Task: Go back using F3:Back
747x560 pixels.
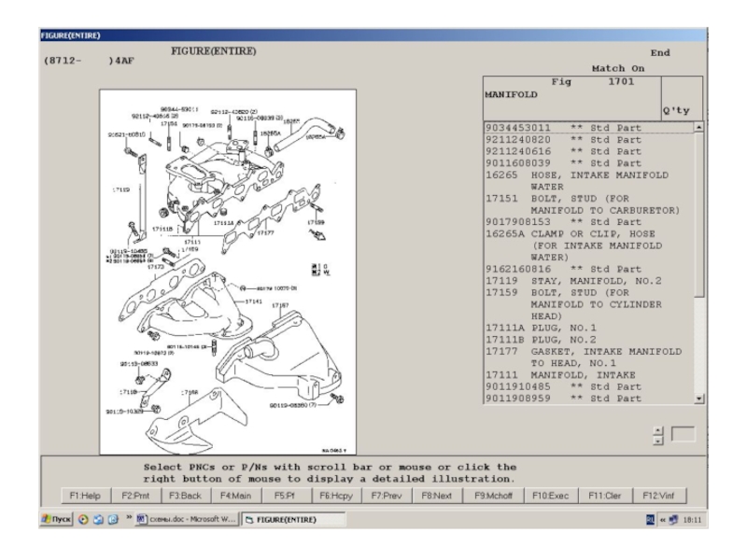Action: (185, 496)
